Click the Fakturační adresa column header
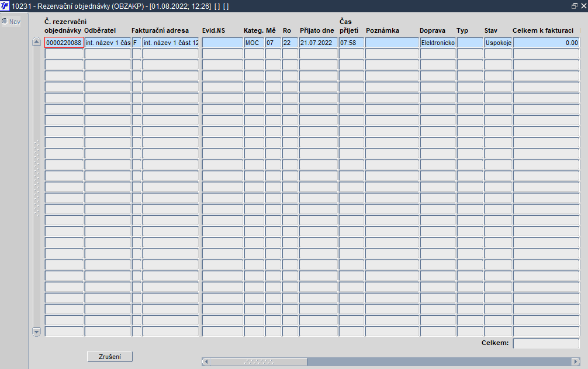588x369 pixels. (x=160, y=31)
